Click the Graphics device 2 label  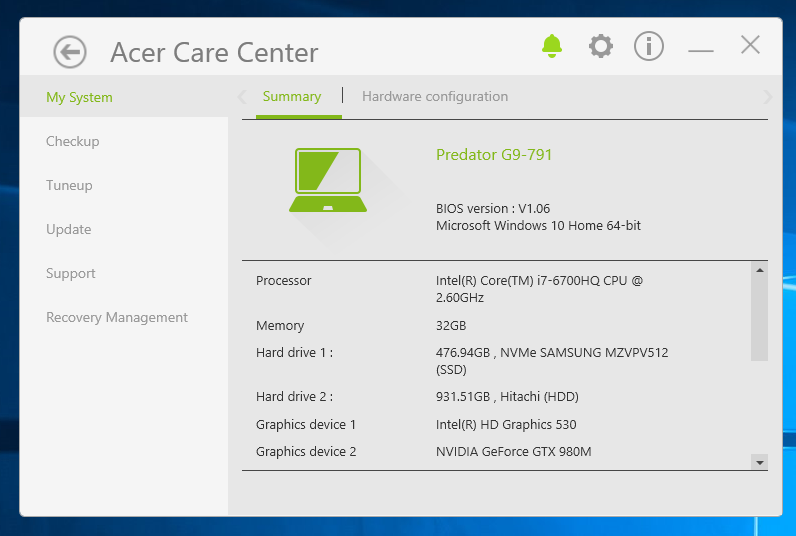point(306,451)
